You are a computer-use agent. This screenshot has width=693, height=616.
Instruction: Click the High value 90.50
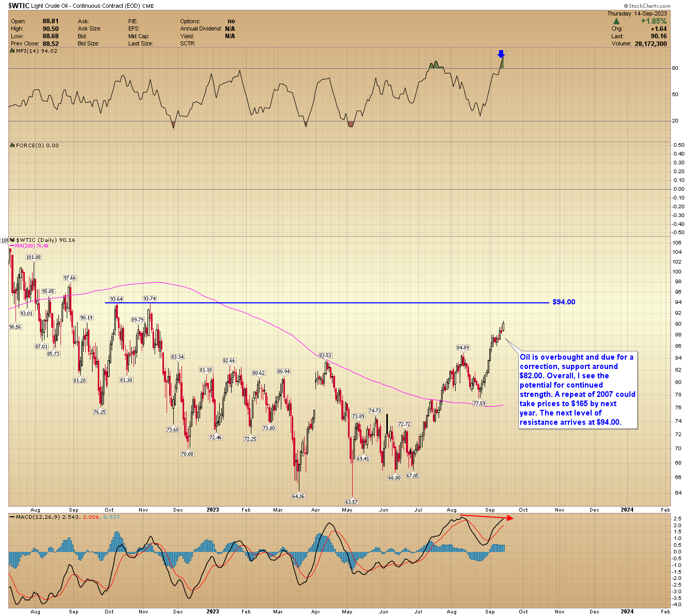pyautogui.click(x=50, y=29)
